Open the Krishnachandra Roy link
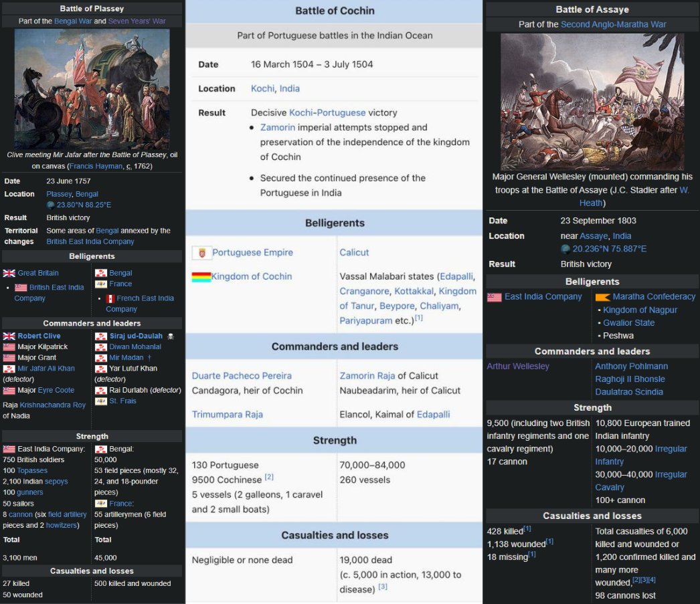Screen dimensions: 700x604 [52, 405]
